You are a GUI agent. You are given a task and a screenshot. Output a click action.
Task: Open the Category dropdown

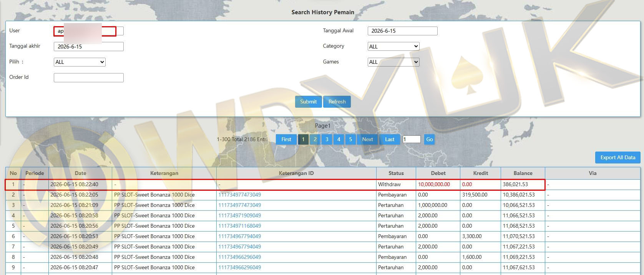tap(393, 47)
